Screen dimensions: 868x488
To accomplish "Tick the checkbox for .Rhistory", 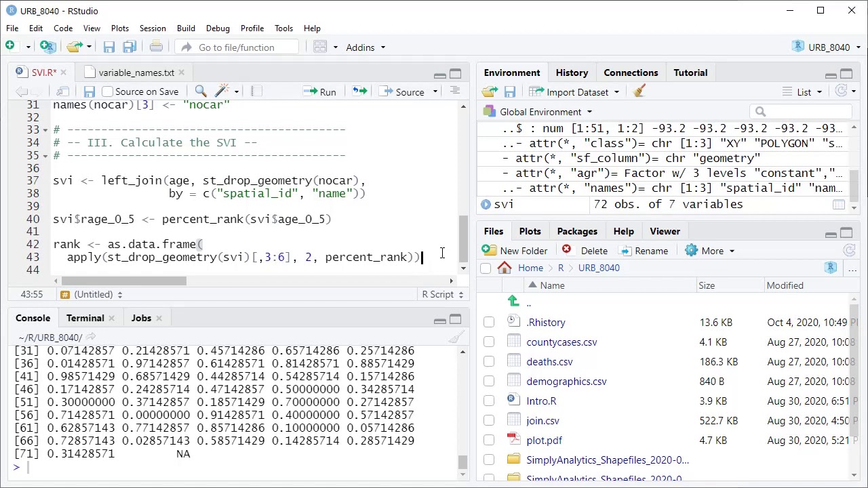I will pos(489,323).
